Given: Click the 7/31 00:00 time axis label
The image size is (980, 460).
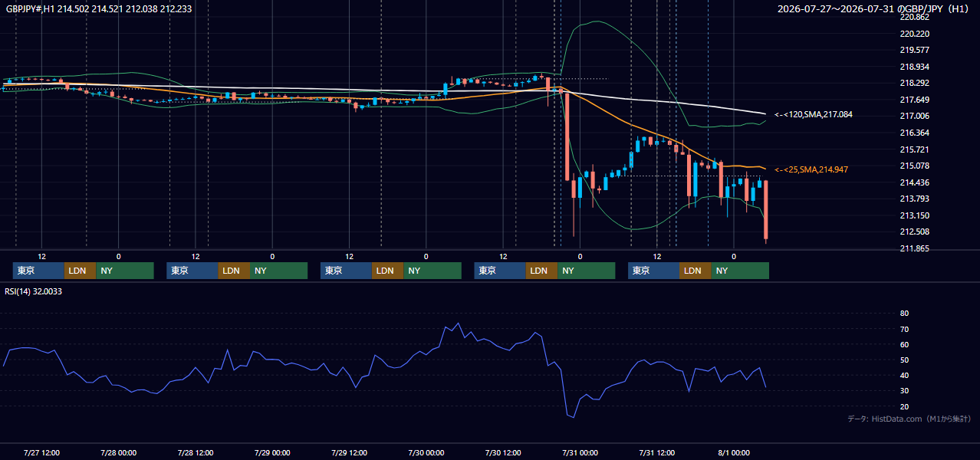Looking at the screenshot, I should point(580,452).
